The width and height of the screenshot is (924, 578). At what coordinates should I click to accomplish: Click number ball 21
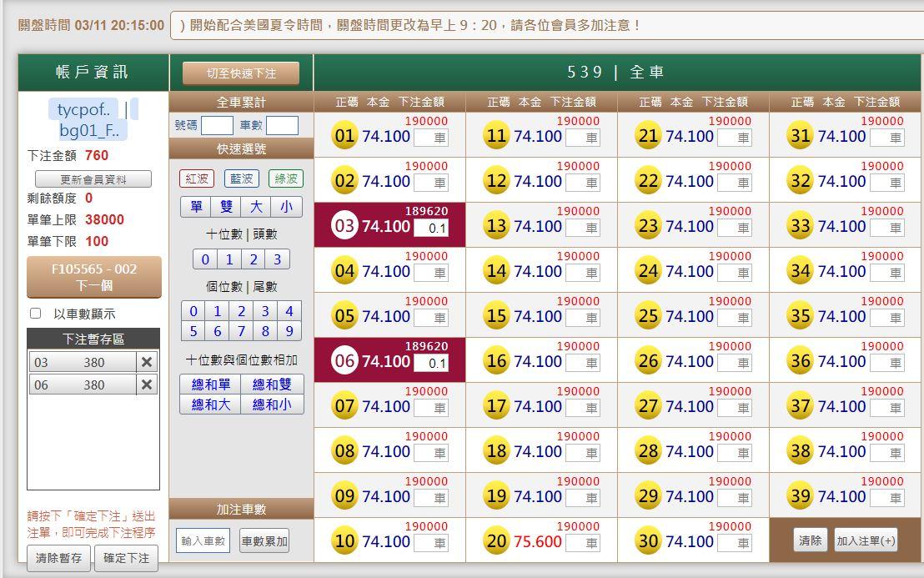tap(648, 136)
